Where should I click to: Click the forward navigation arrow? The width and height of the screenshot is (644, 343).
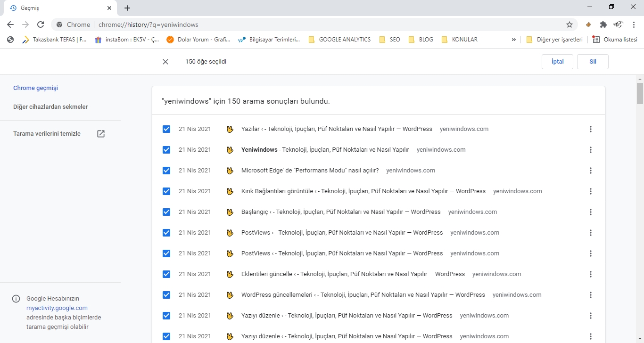(x=25, y=24)
